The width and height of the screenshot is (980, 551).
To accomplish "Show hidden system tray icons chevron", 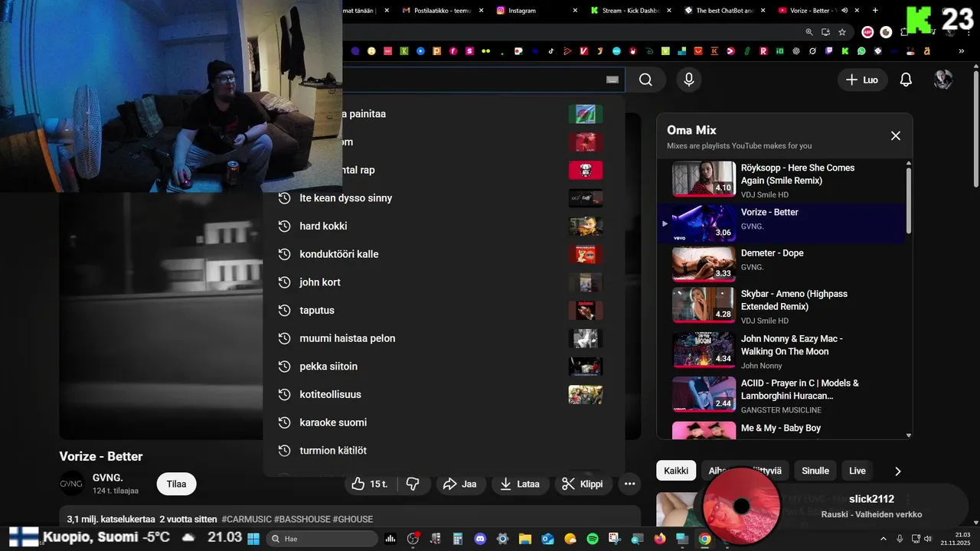I will (883, 539).
